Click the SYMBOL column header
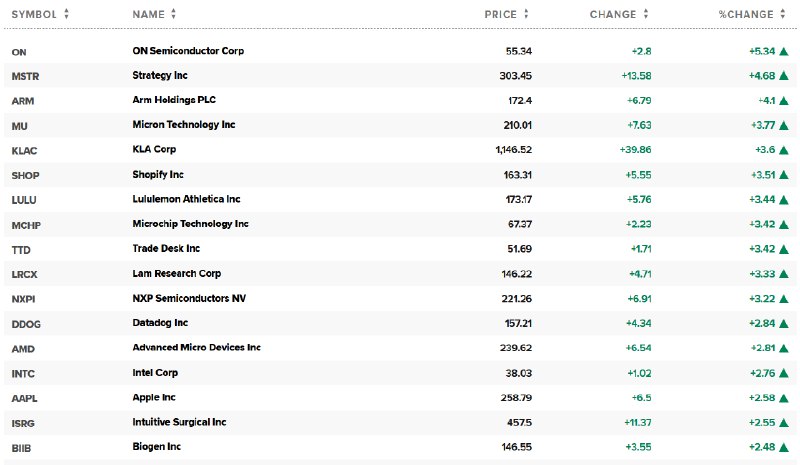 point(34,14)
